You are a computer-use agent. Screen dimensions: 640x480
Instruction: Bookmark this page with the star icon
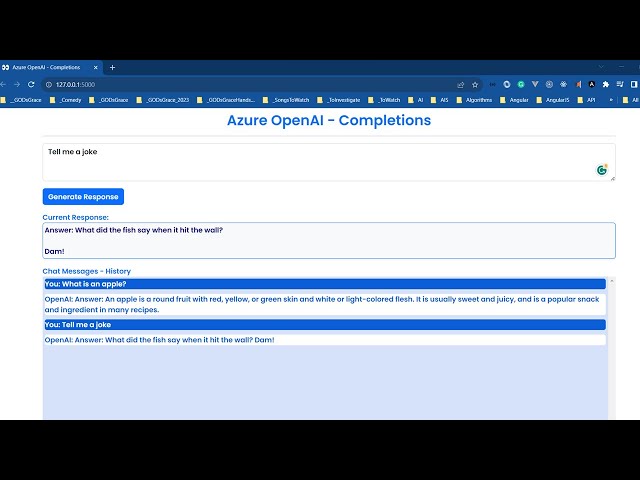(475, 84)
